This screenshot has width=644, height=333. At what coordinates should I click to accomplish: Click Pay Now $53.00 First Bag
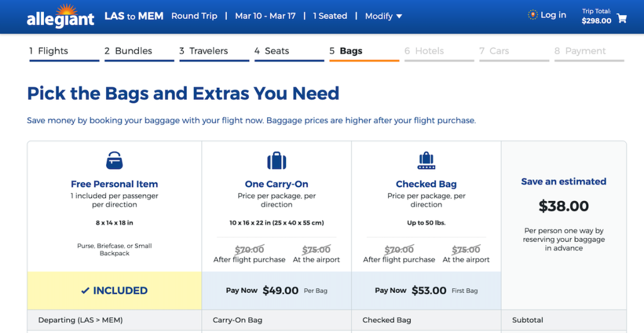pos(426,290)
